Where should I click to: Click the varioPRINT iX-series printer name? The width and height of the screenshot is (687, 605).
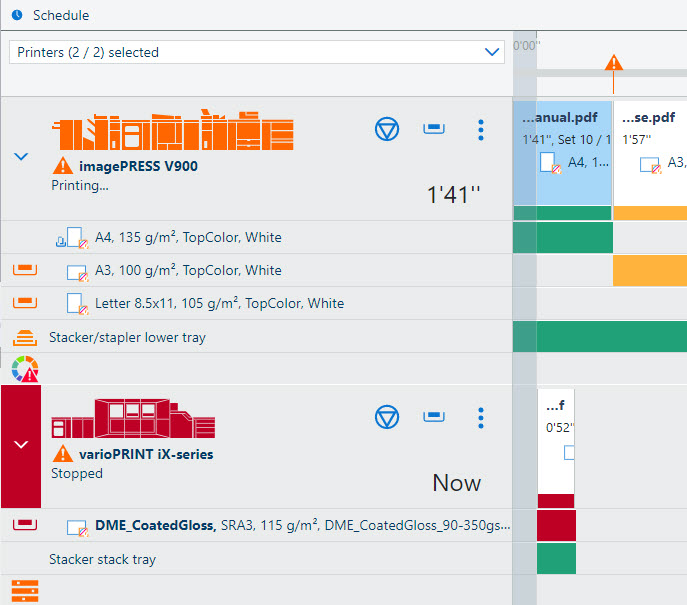pos(146,454)
